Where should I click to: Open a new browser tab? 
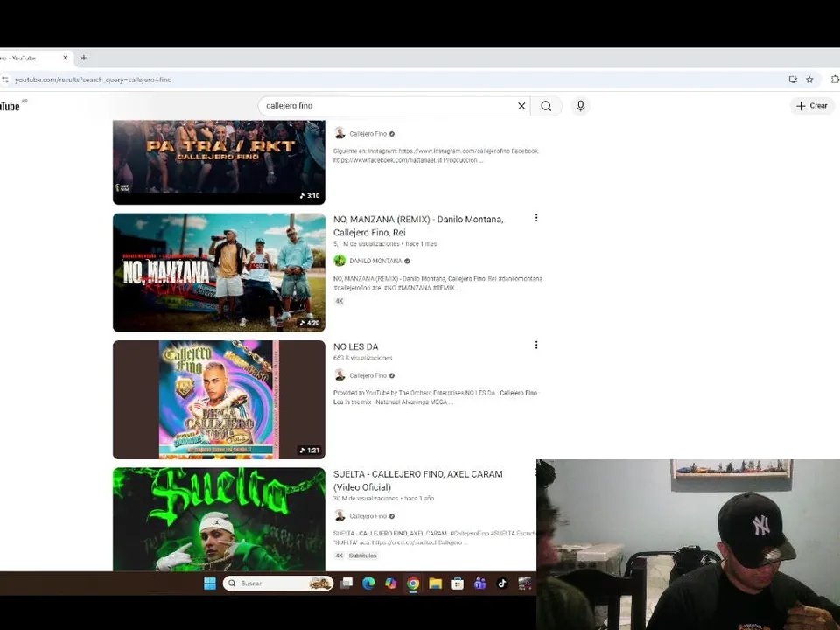(x=84, y=58)
